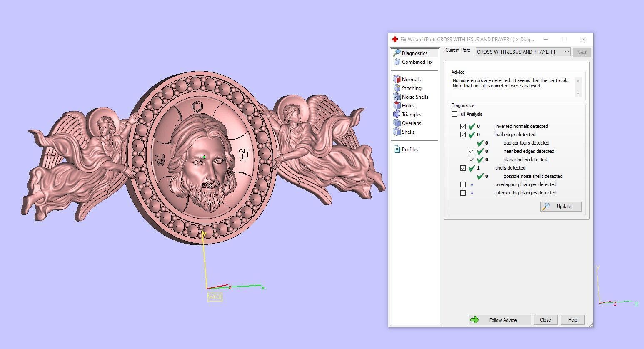This screenshot has height=349, width=644.
Task: Click the Noise Shells icon
Action: 397,97
